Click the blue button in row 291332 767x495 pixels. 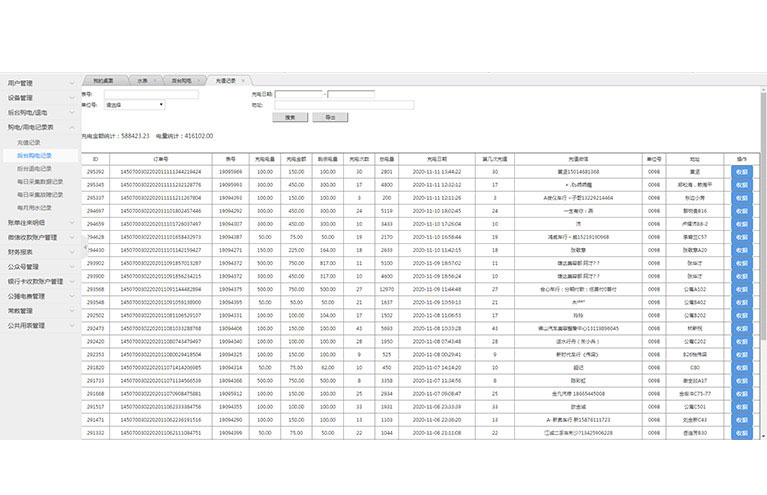point(742,433)
